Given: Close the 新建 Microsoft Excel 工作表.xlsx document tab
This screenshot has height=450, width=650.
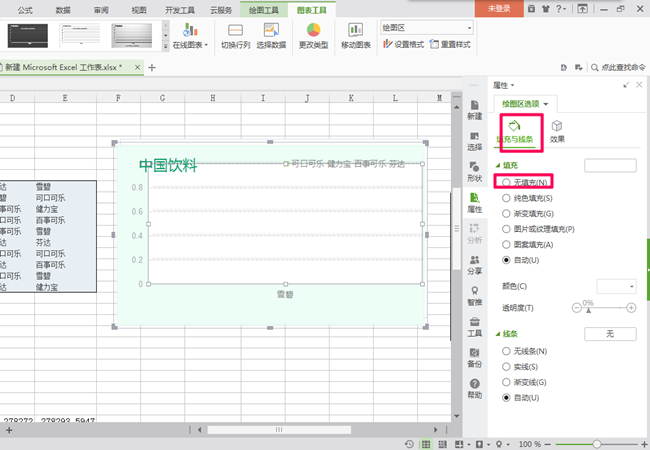Looking at the screenshot, I should pos(137,67).
